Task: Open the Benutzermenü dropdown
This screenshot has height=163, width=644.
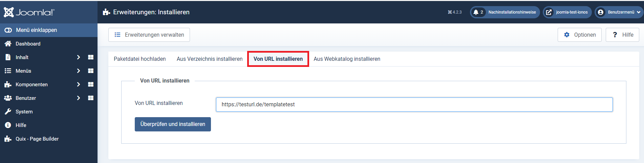Action: (x=619, y=12)
